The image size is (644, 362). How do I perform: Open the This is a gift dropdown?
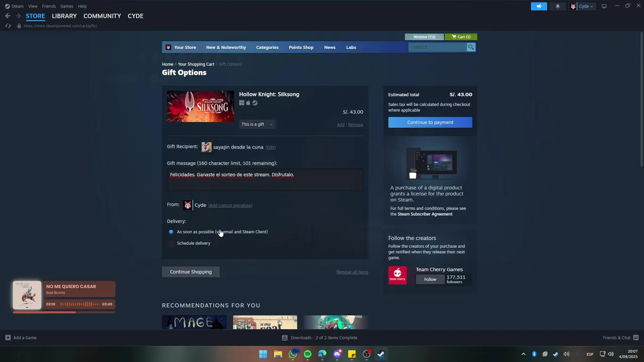(x=257, y=124)
